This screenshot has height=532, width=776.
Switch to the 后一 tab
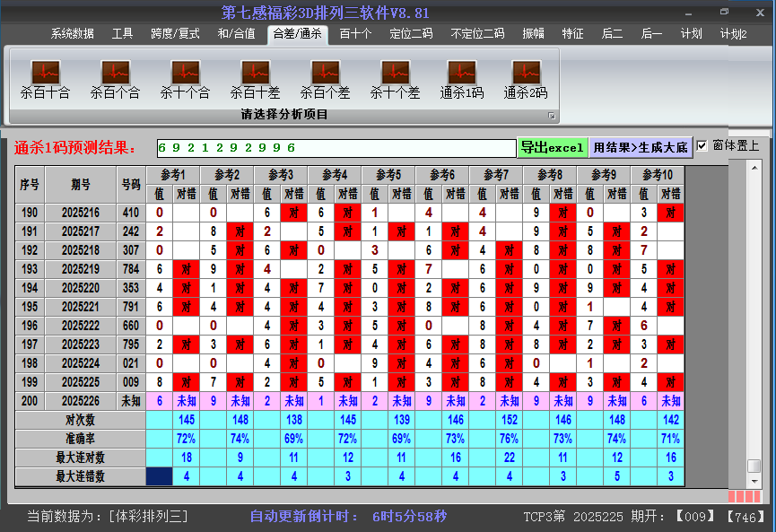(x=651, y=34)
